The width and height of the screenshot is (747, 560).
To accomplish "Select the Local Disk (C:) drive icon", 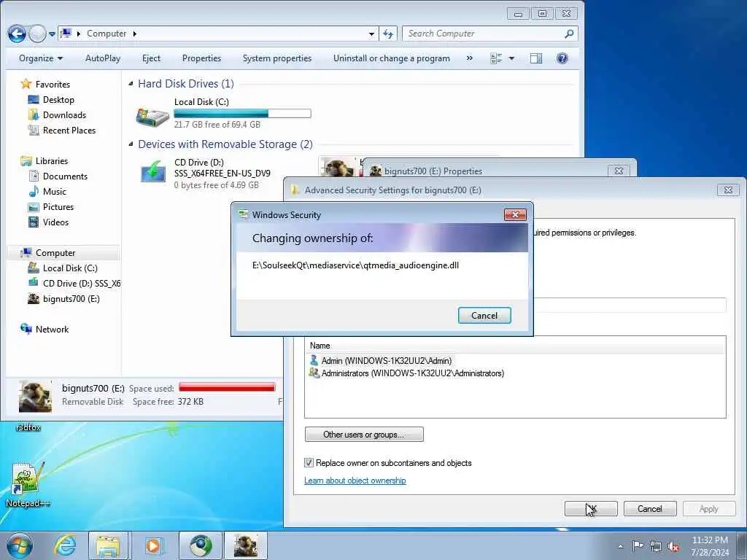I will click(x=152, y=116).
